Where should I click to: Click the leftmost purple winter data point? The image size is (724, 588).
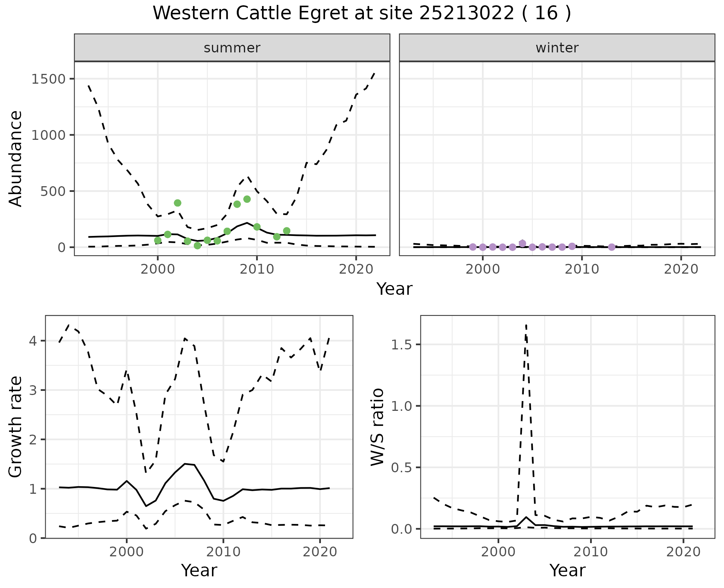(472, 247)
